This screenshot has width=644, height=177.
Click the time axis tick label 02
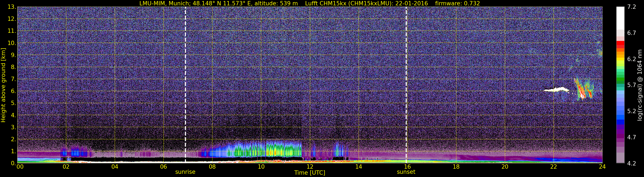point(66,167)
